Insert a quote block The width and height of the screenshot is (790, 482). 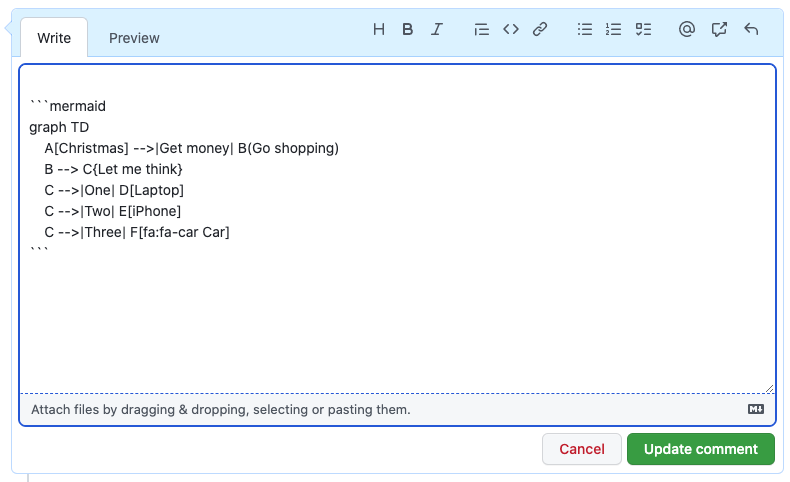click(x=481, y=29)
